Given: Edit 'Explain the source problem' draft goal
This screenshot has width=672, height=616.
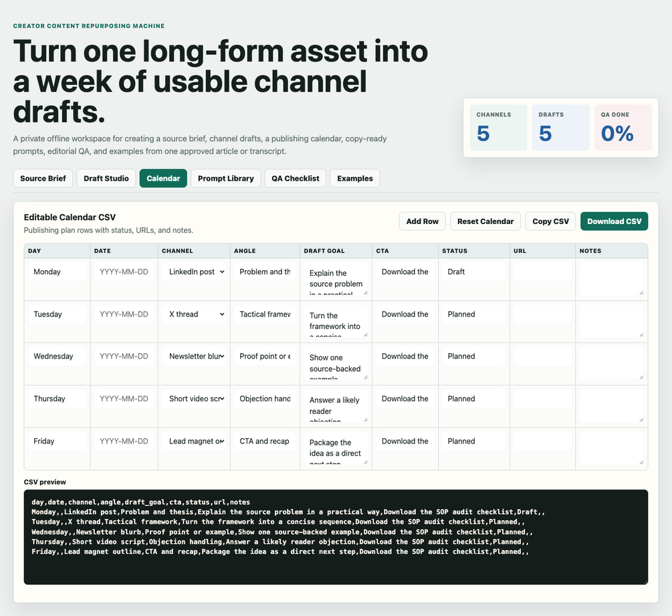Looking at the screenshot, I should 336,279.
